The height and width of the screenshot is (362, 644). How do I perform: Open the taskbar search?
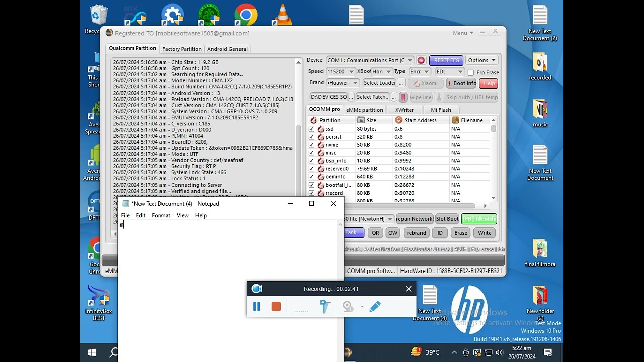[114, 353]
